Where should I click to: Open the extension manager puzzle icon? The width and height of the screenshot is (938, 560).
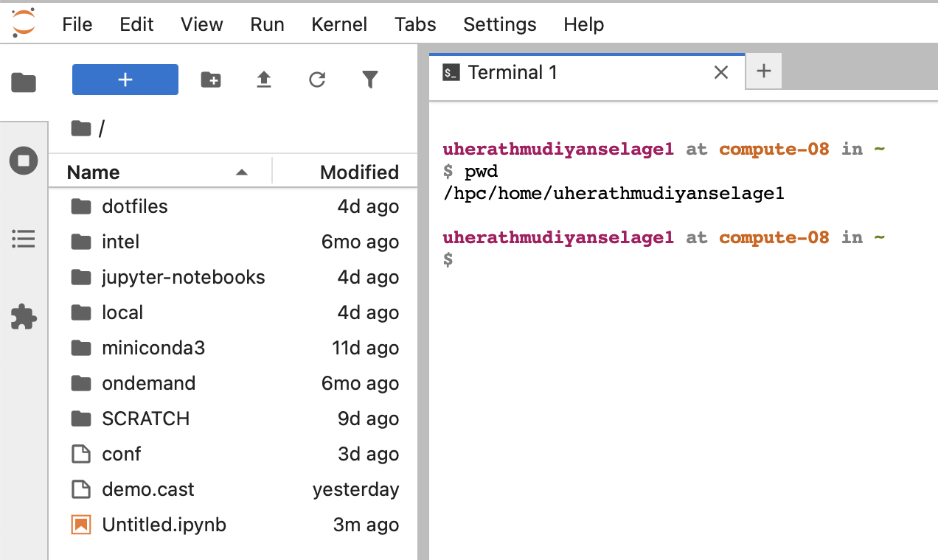24,317
